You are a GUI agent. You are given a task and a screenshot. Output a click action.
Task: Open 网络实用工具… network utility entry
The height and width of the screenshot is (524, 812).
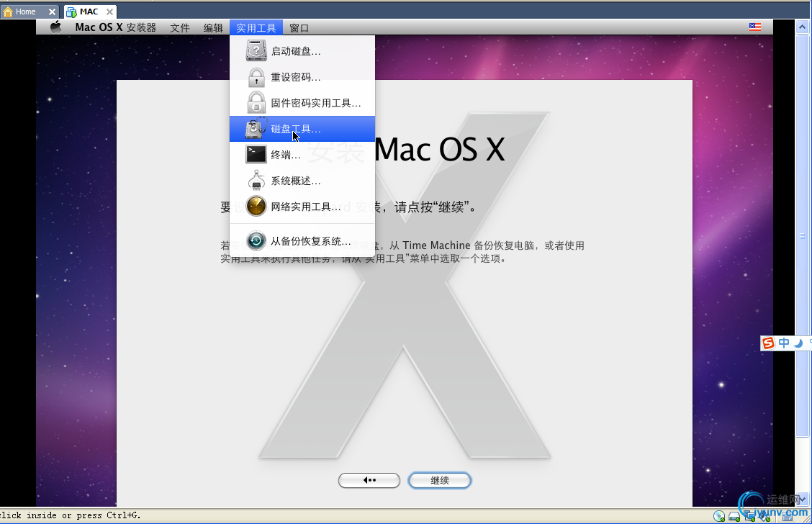coord(302,206)
